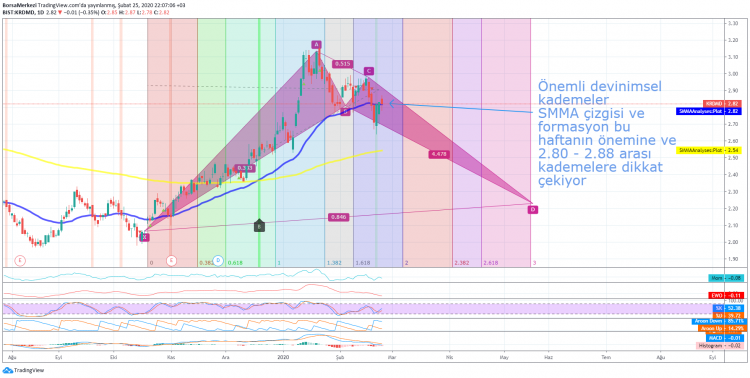Select the blue SMMAAnalyses:Plot 2.82 tag

709,111
